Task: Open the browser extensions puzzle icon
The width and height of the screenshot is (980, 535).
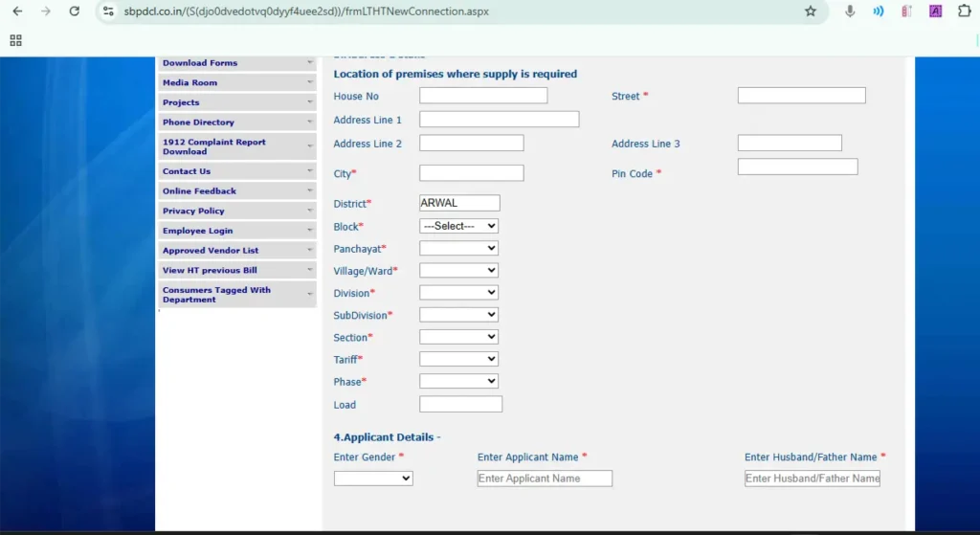Action: (x=965, y=11)
